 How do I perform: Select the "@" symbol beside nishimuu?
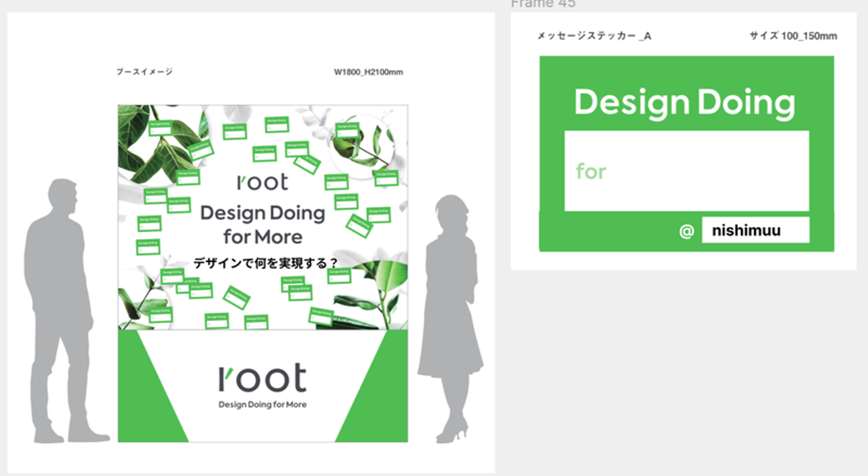coord(687,231)
